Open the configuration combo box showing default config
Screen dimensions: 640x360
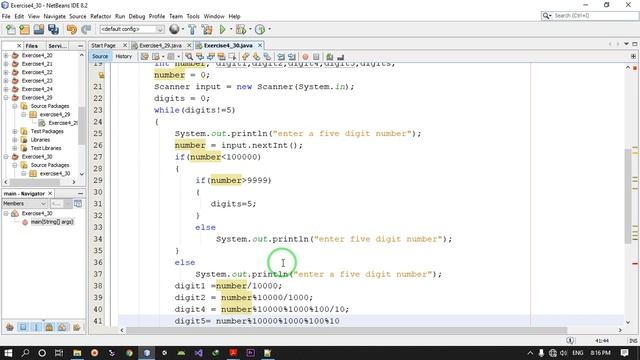[132, 29]
